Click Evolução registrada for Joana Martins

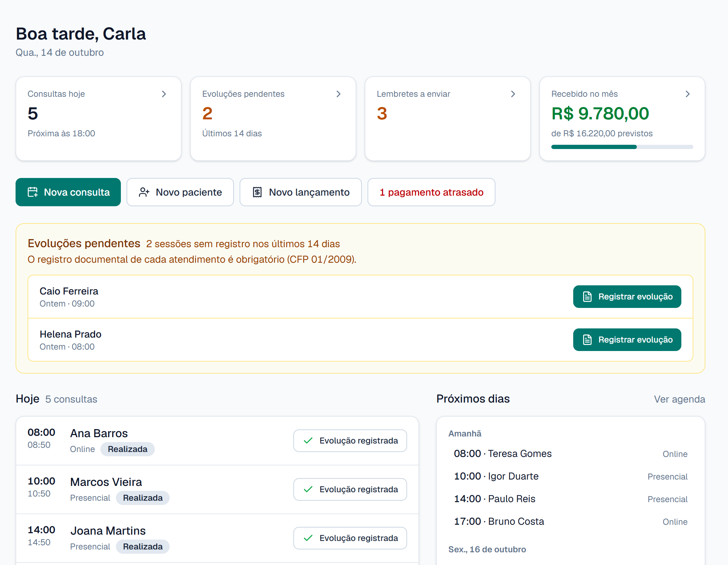[350, 538]
